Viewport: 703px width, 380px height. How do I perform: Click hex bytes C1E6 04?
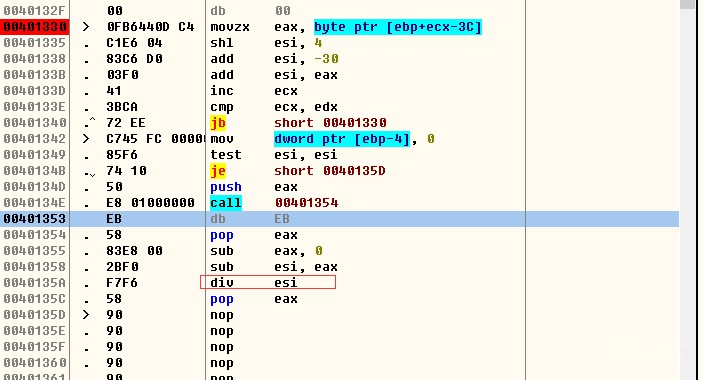(x=134, y=43)
